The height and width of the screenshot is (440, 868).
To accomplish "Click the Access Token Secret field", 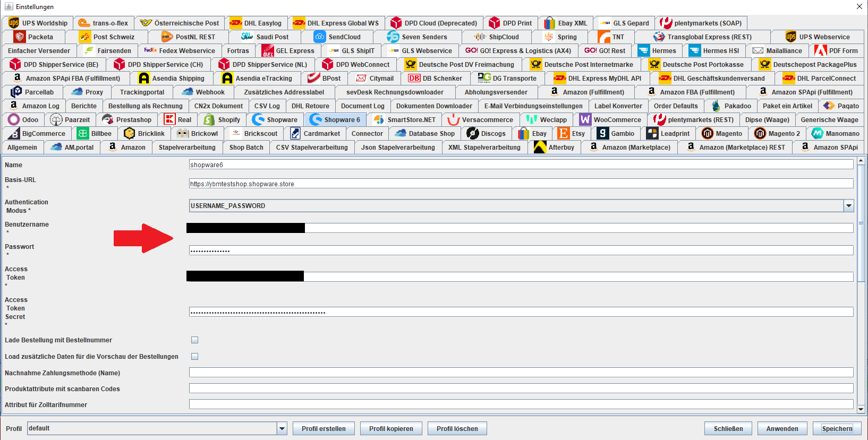I will [x=521, y=312].
